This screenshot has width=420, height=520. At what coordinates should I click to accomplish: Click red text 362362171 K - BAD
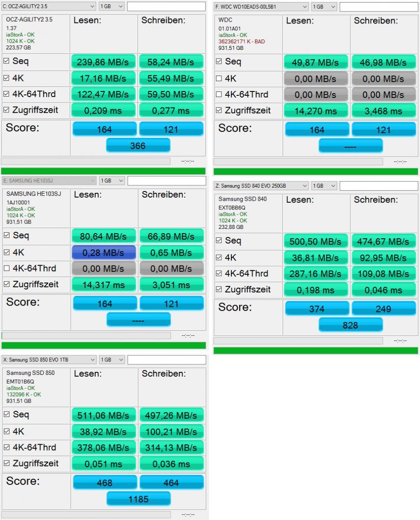click(241, 42)
